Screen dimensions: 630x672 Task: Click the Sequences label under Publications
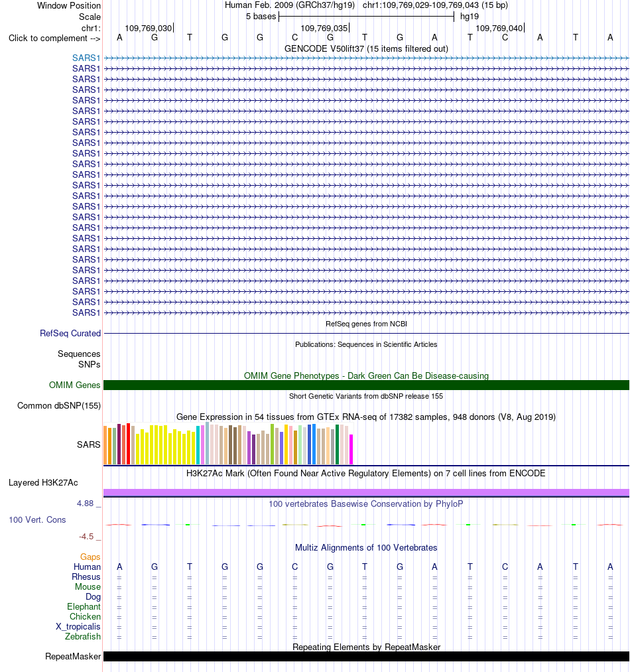79,354
